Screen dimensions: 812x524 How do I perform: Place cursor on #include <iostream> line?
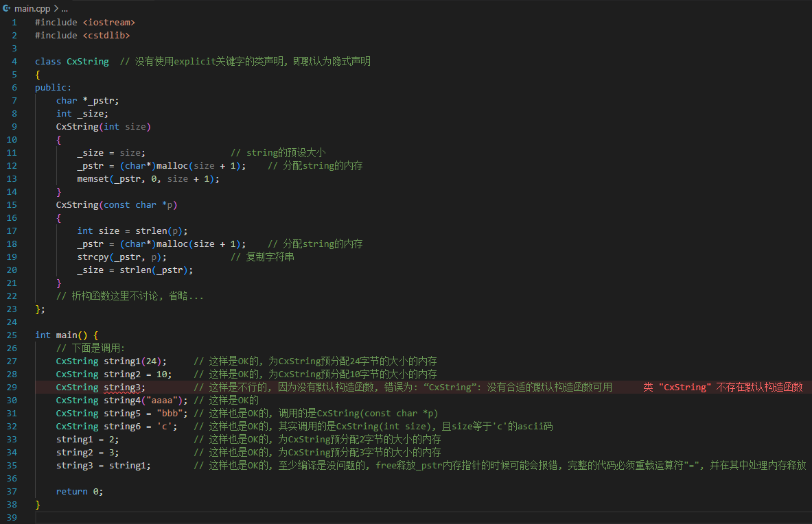85,22
